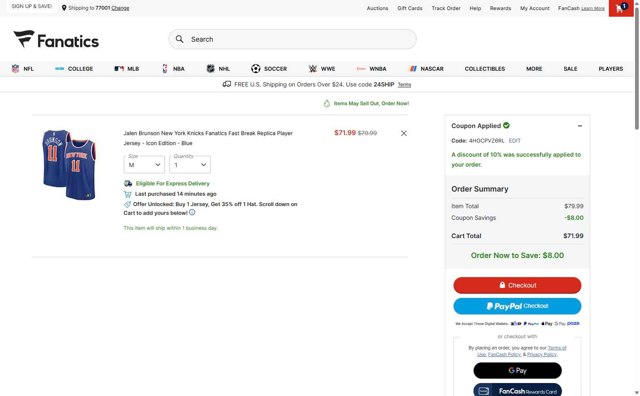Screen dimensions: 640x396
Task: Open the Quantity dropdown
Action: 190,165
